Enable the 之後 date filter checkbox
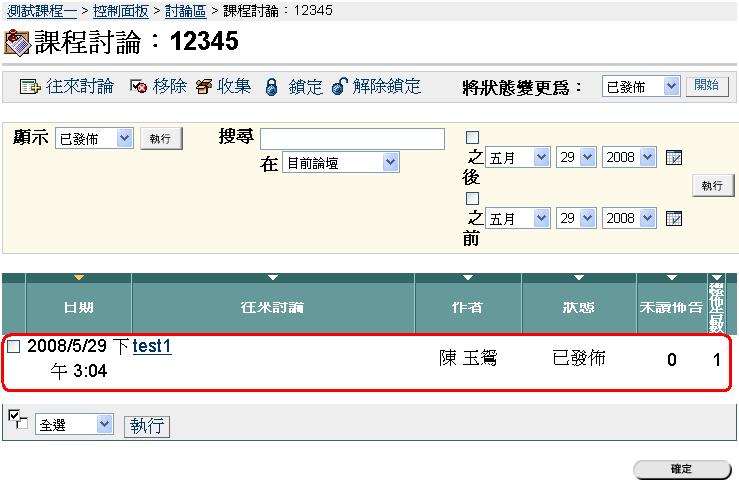Screen dimensions: 739x482 point(473,138)
